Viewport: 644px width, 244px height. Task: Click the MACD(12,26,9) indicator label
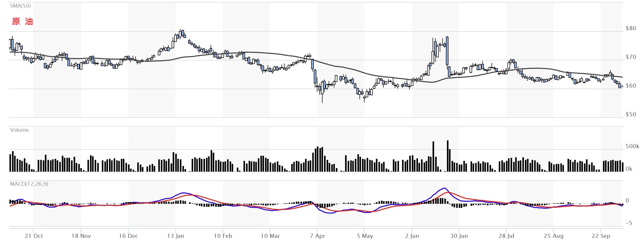click(29, 184)
